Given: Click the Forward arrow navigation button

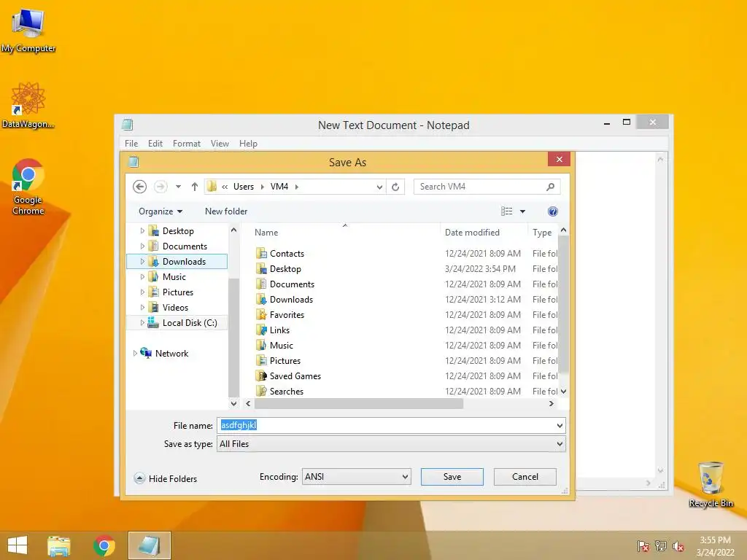Looking at the screenshot, I should pyautogui.click(x=160, y=187).
